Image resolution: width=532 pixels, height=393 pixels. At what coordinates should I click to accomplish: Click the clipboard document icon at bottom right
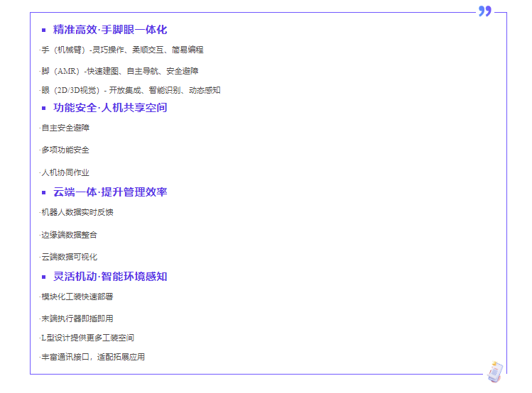[495, 372]
